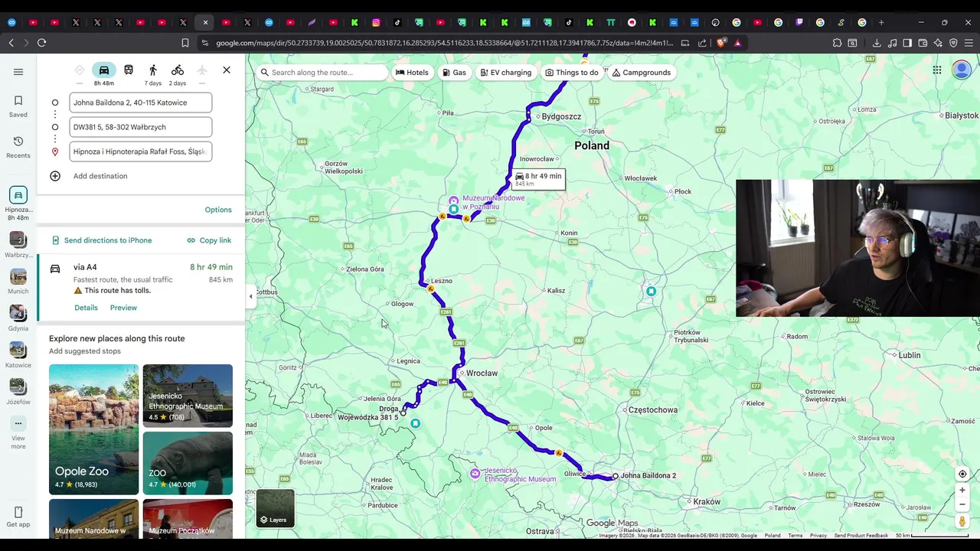Close the directions panel
The height and width of the screenshot is (551, 980).
click(227, 70)
